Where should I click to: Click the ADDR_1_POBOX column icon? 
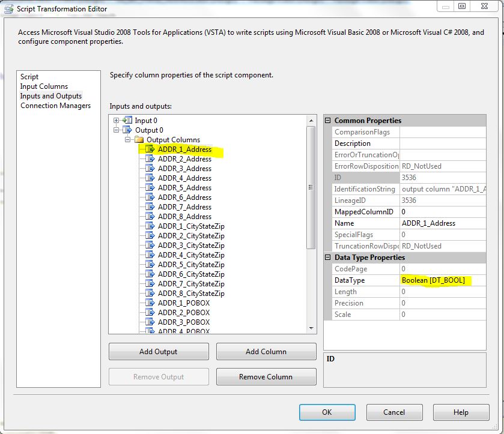coord(150,303)
